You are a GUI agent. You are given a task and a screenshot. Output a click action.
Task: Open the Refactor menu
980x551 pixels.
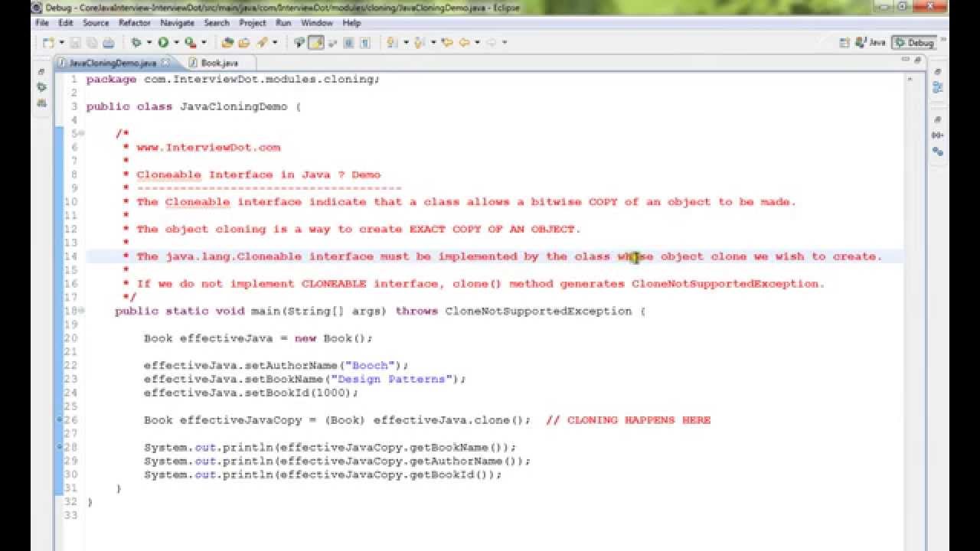(136, 23)
